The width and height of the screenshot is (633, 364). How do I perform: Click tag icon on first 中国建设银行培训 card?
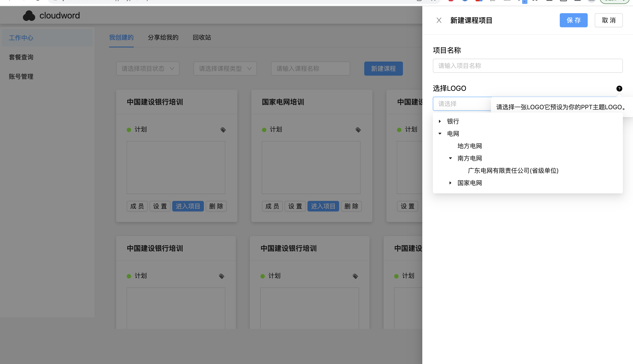(x=223, y=130)
